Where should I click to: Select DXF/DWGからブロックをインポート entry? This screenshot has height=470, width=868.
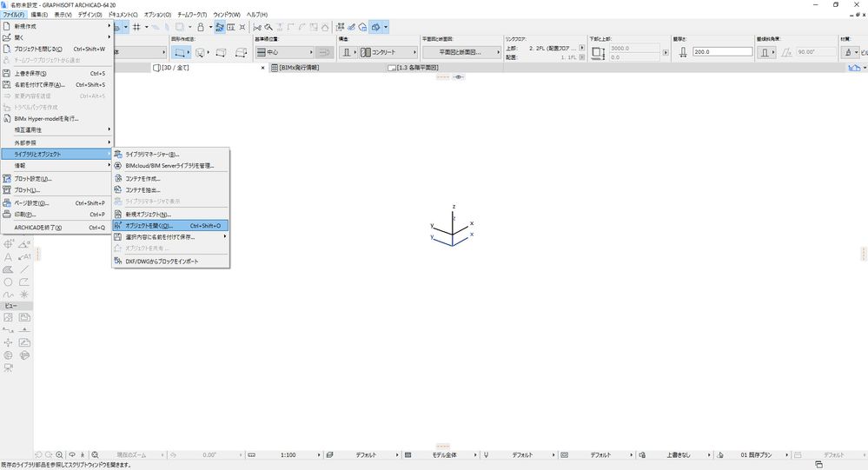170,261
